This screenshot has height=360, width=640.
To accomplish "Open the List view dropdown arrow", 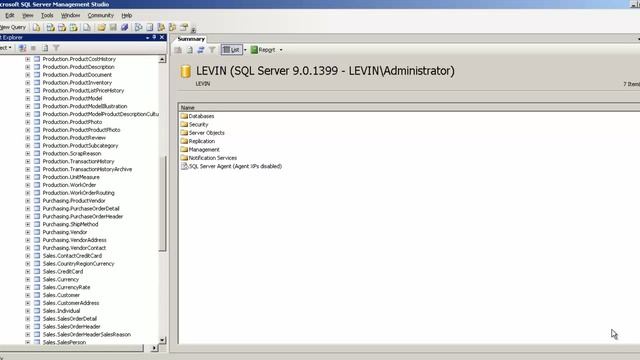I will (x=245, y=50).
